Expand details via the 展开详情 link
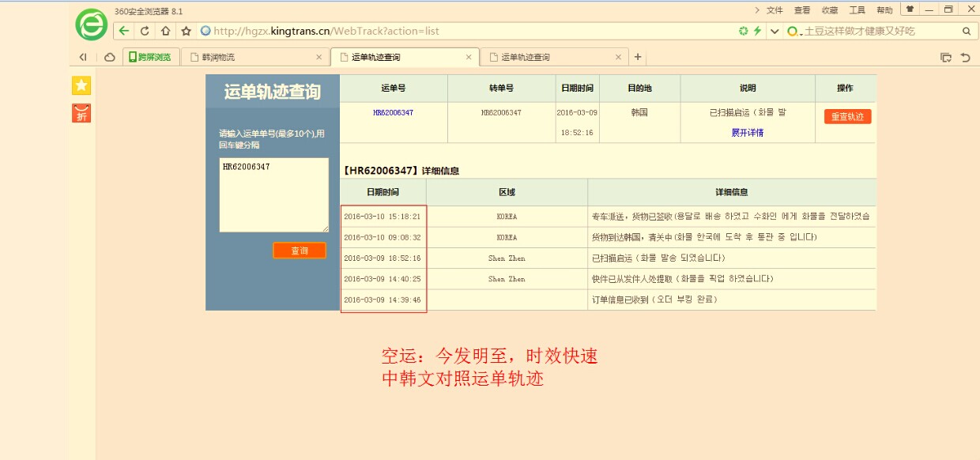The height and width of the screenshot is (460, 980). coord(747,133)
